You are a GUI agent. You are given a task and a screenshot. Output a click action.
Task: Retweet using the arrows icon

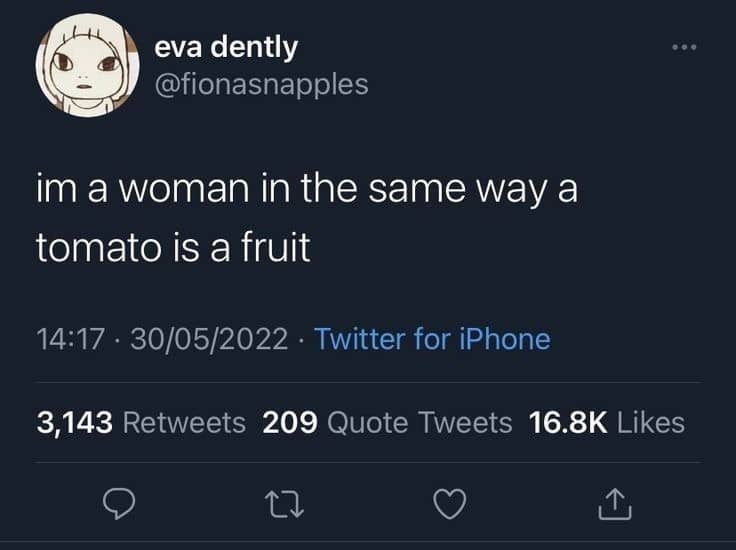(x=284, y=504)
